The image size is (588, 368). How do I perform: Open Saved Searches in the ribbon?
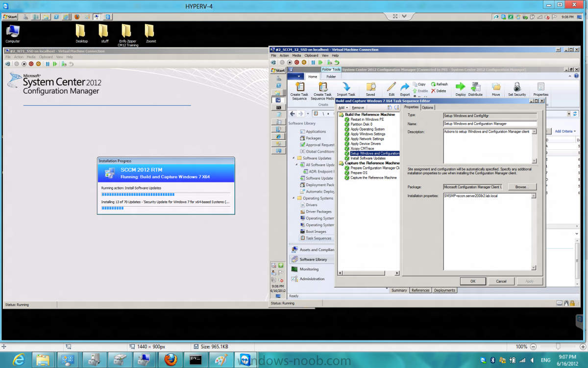pos(370,89)
